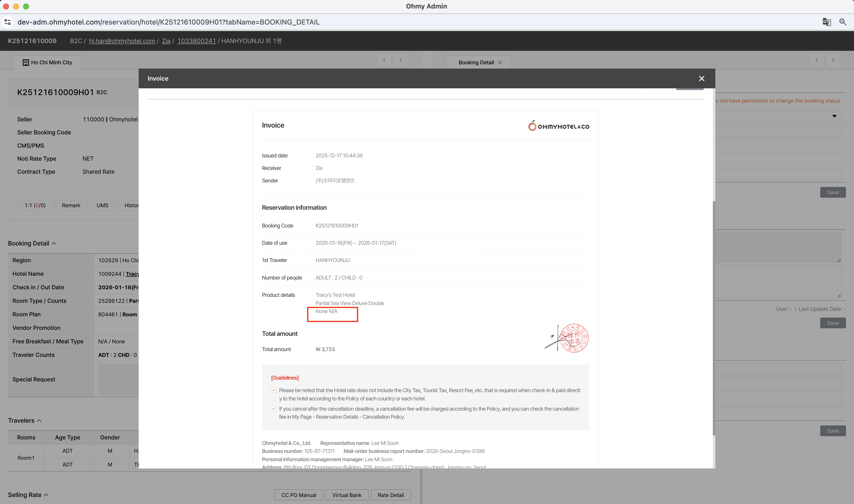Click the site settings icon beside the URL
The image size is (854, 504).
(8, 22)
